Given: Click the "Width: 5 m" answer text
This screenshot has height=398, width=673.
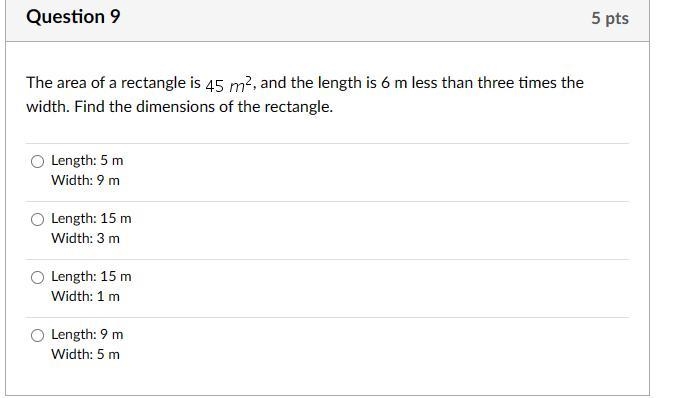Looking at the screenshot, I should pos(85,354).
